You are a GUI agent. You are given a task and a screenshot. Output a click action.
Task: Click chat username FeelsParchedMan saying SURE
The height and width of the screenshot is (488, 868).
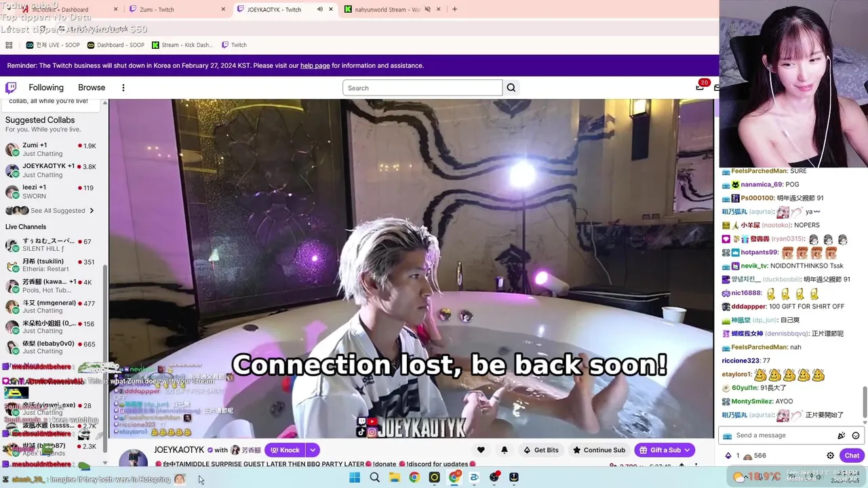click(x=759, y=171)
